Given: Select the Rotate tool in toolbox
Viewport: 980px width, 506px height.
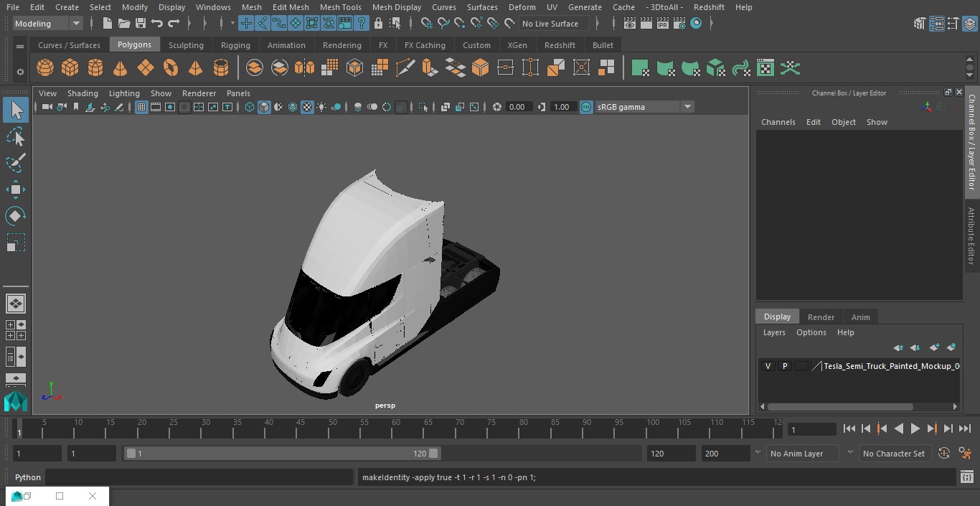Looking at the screenshot, I should pos(15,216).
